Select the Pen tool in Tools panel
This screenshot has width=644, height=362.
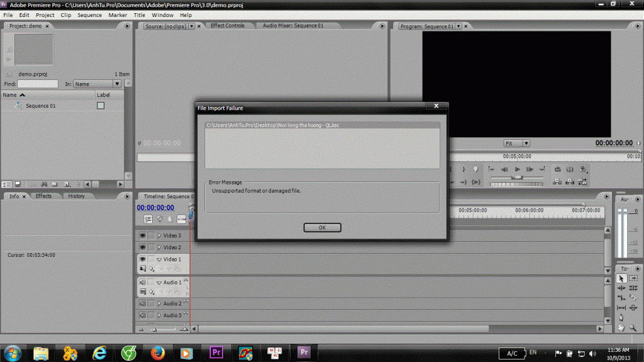[621, 317]
